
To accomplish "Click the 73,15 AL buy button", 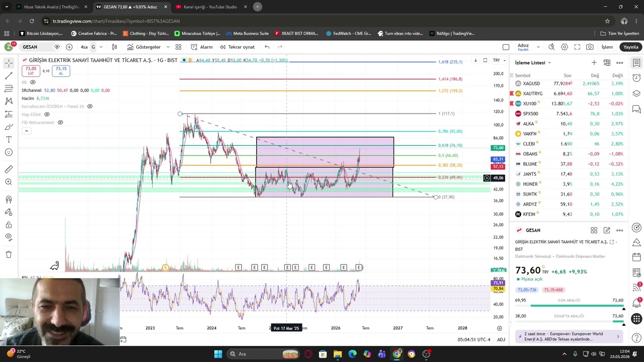I will (61, 71).
